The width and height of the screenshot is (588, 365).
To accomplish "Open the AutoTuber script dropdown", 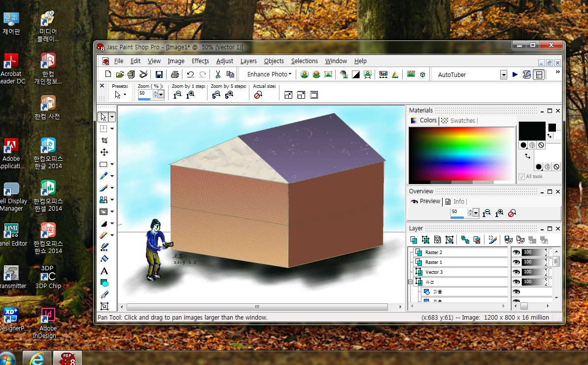I will tap(503, 75).
